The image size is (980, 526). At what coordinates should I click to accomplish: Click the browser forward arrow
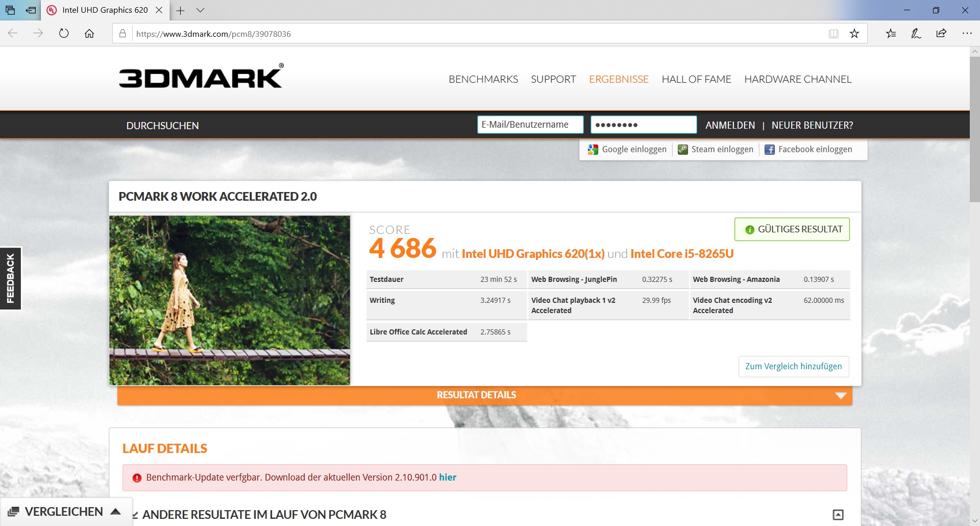(x=38, y=34)
